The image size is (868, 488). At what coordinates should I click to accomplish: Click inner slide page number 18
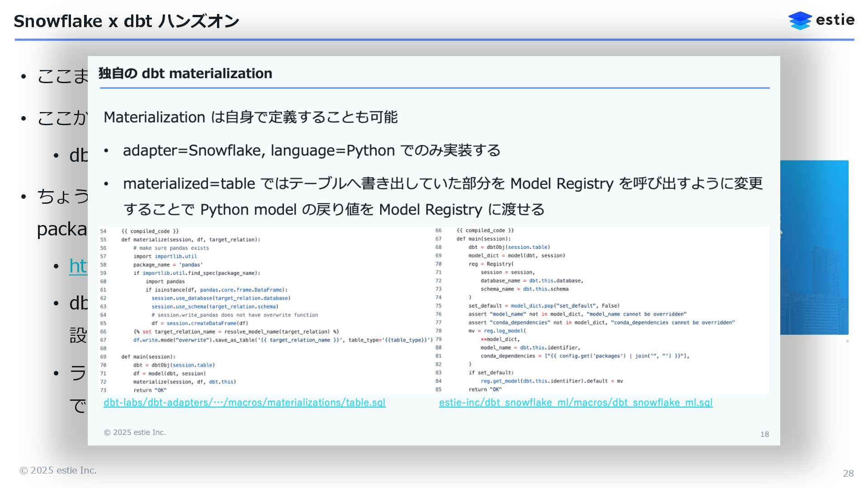coord(764,434)
